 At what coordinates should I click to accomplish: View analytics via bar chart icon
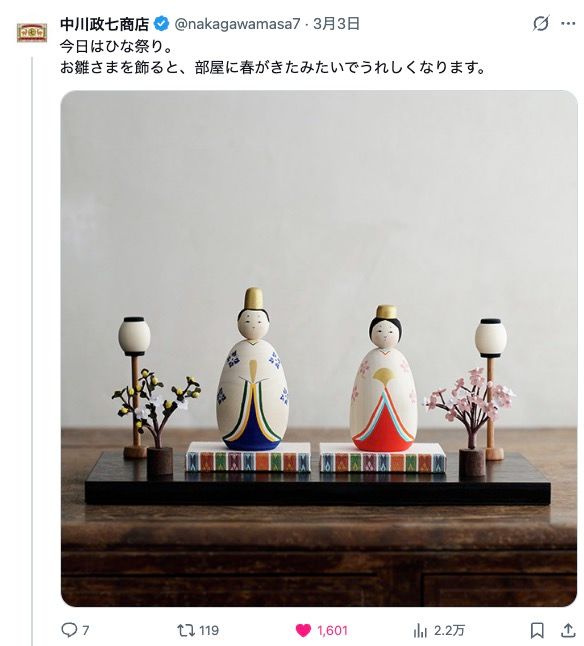(x=420, y=630)
